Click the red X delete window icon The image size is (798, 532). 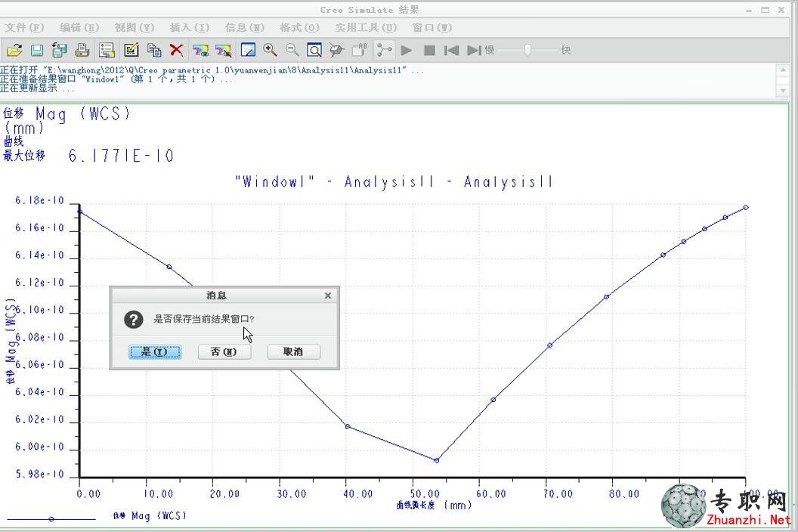pos(176,50)
